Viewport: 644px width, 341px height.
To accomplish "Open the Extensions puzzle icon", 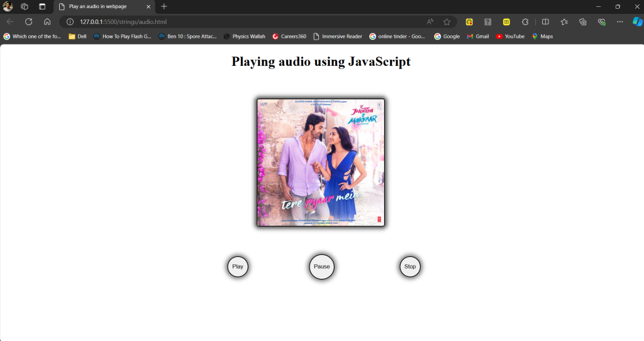I will pyautogui.click(x=525, y=22).
